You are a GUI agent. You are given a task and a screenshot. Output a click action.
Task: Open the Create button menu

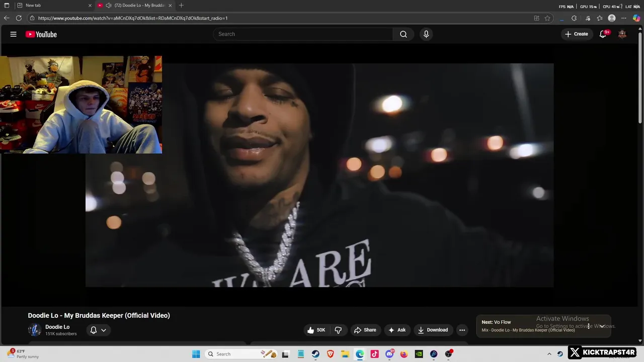coord(577,34)
